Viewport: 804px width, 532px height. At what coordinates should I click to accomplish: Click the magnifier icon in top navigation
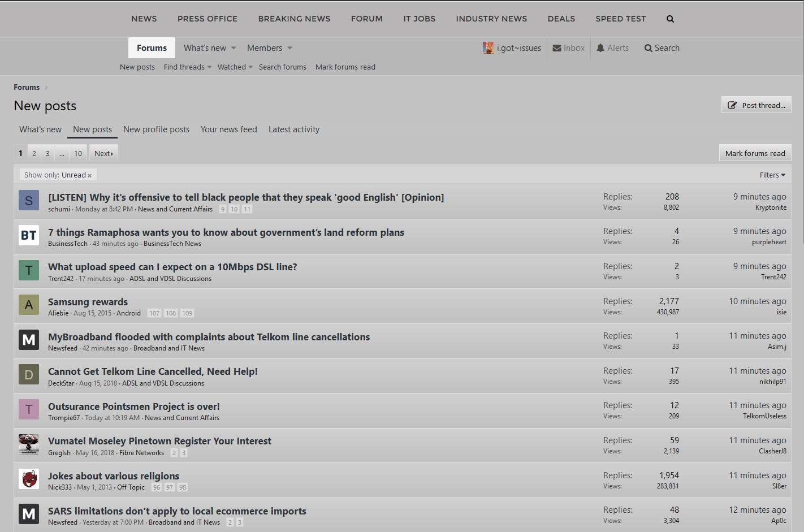pos(670,19)
